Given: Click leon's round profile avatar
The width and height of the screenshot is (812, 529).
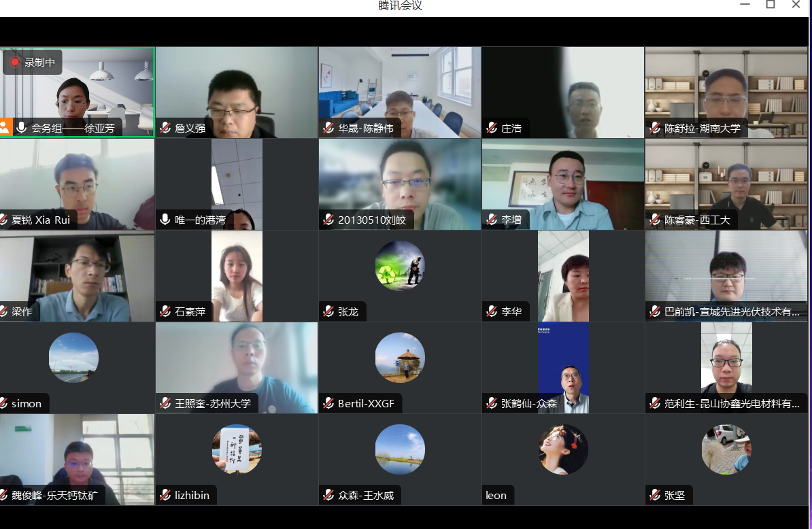Looking at the screenshot, I should coord(563,449).
